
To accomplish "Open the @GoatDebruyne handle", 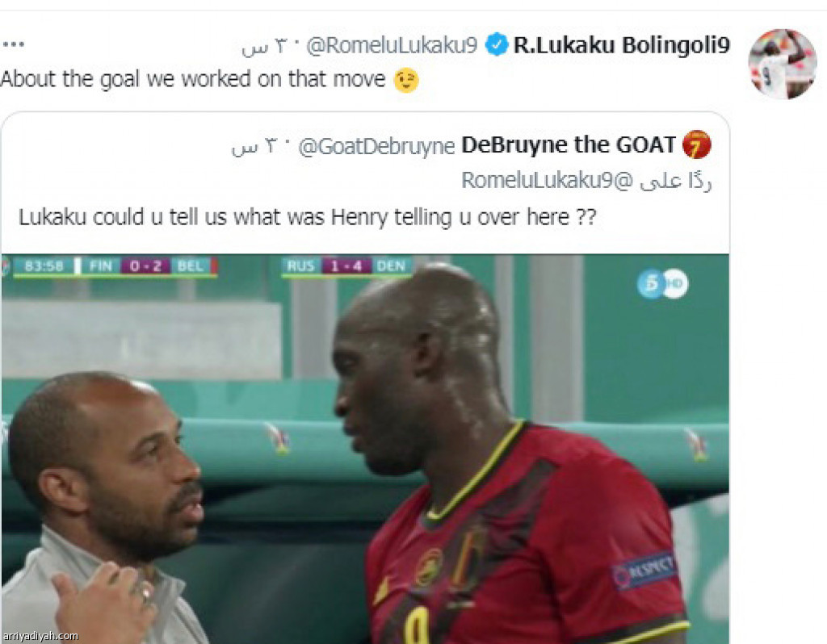I will (376, 146).
